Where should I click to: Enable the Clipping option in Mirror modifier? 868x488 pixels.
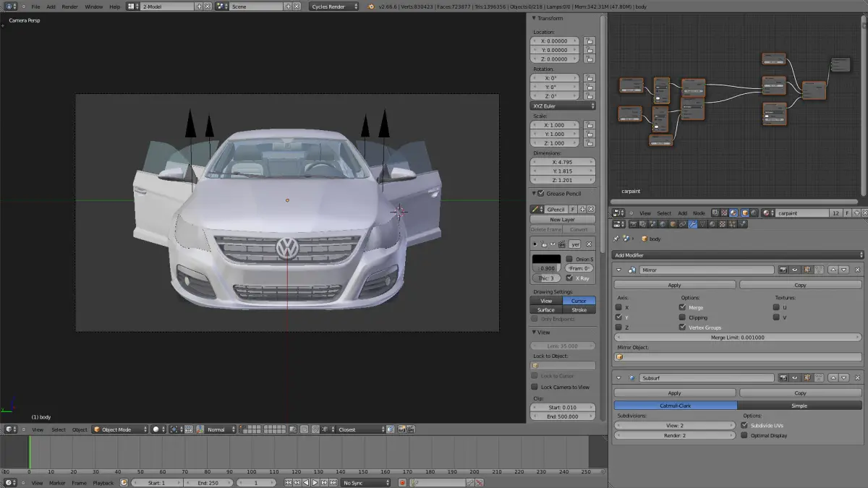[x=683, y=317]
